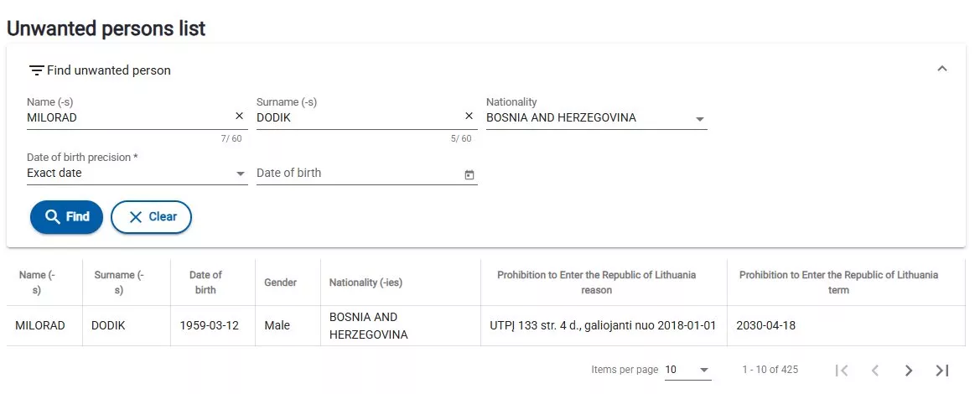Jump to the last results page
The width and height of the screenshot is (980, 394).
tap(942, 370)
